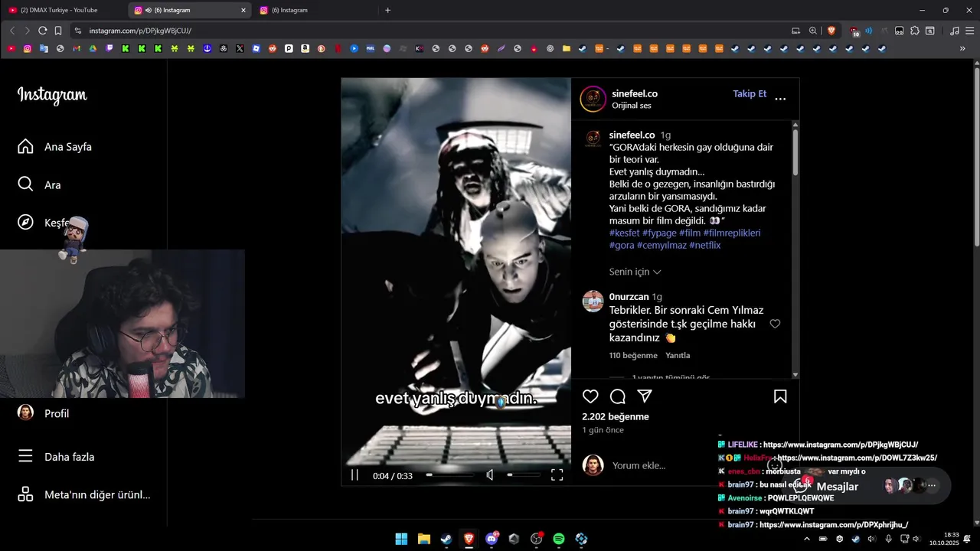The image size is (980, 551).
Task: Go back in browser history
Action: (12, 31)
